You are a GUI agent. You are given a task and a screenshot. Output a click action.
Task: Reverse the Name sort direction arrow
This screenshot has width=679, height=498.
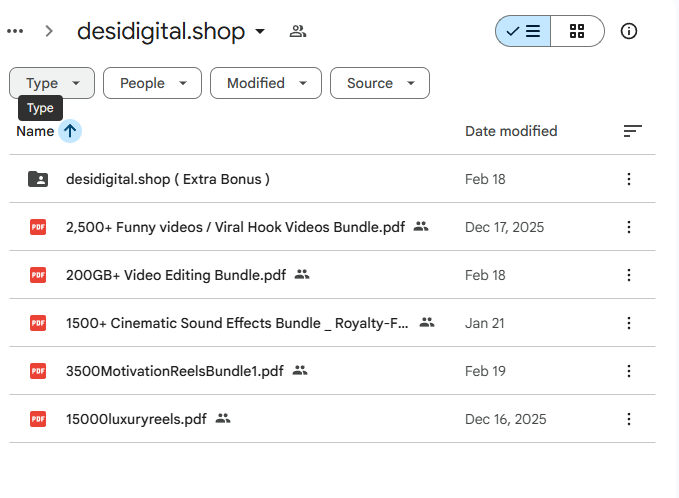(70, 131)
